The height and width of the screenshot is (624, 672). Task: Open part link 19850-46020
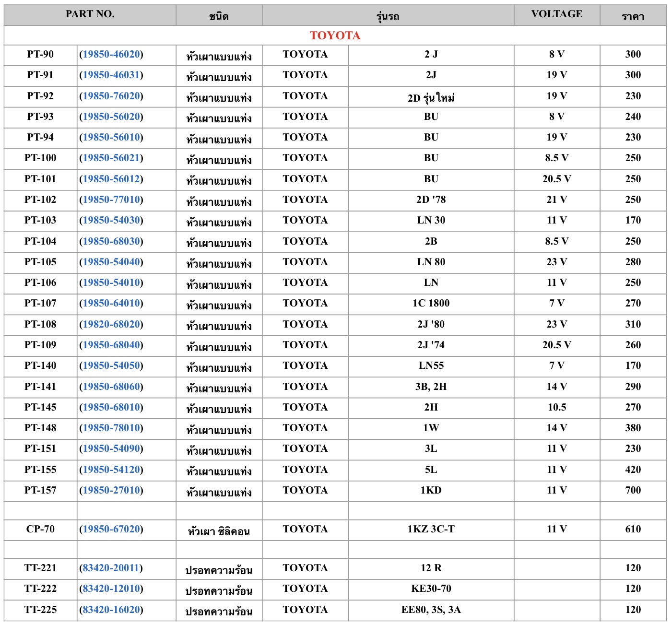click(x=111, y=54)
